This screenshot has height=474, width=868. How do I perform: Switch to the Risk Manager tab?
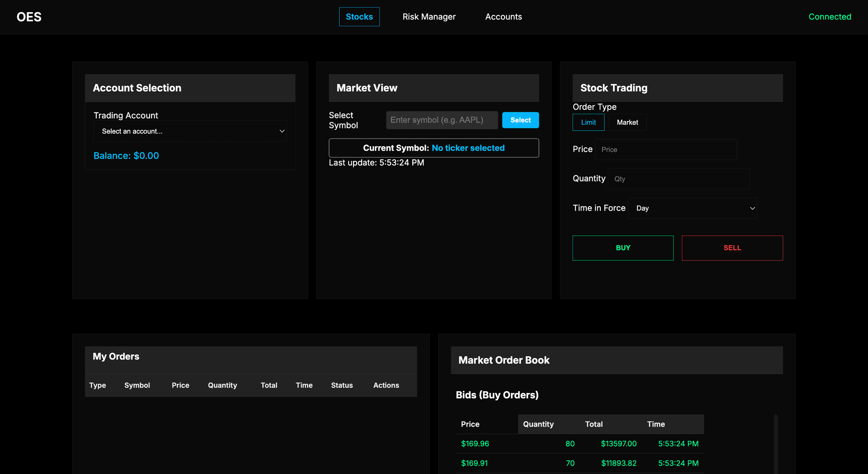(429, 17)
